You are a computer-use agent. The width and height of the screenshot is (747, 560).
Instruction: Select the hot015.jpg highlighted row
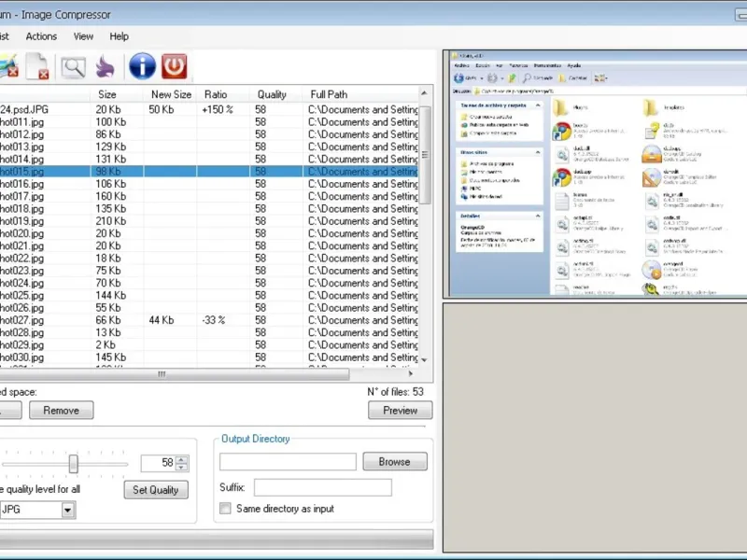point(208,172)
